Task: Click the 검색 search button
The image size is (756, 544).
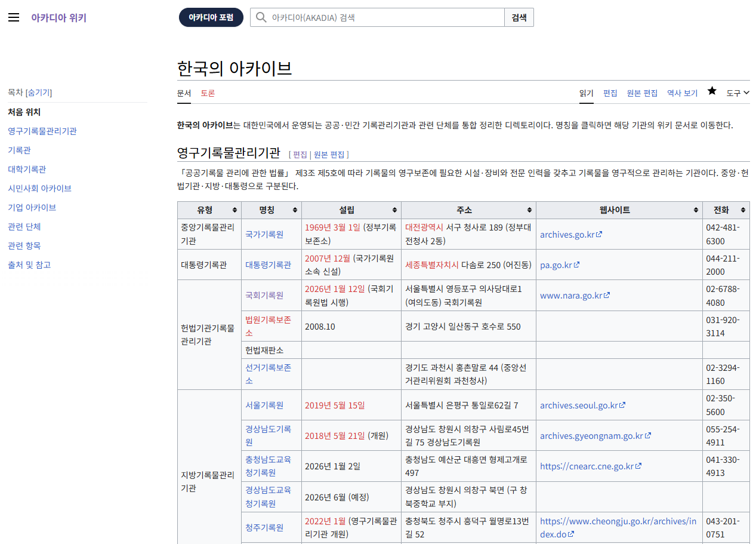Action: (x=519, y=17)
